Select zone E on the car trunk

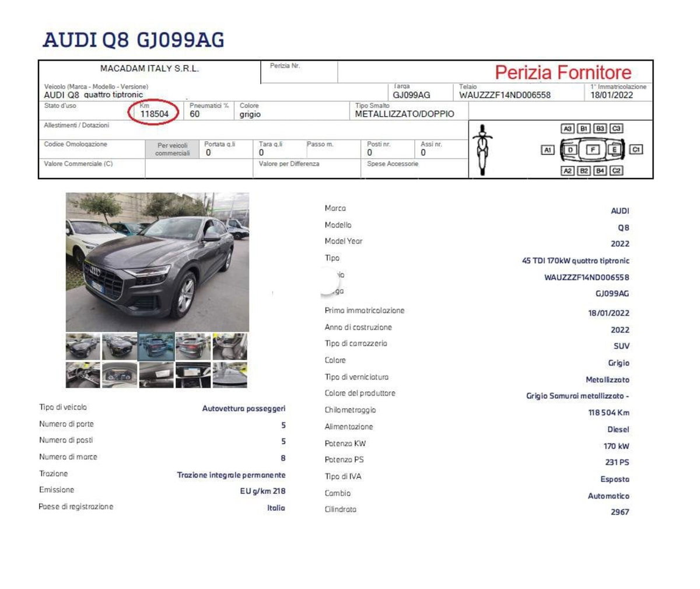pyautogui.click(x=614, y=150)
